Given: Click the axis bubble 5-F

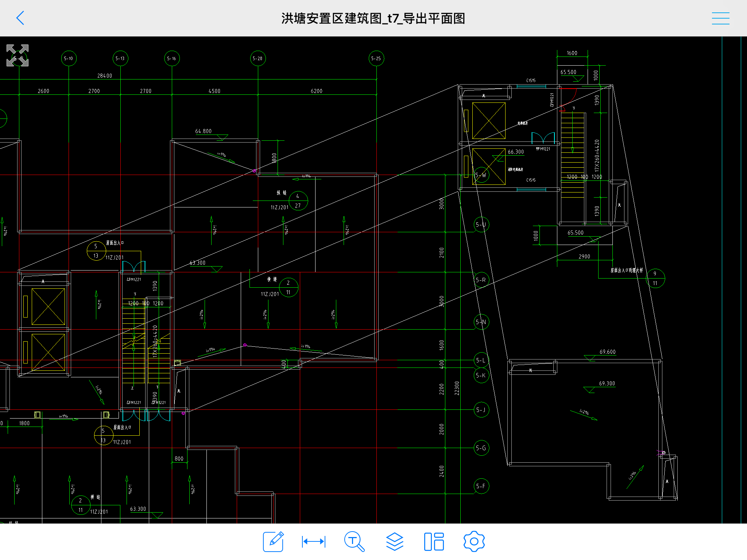Looking at the screenshot, I should click(x=481, y=486).
